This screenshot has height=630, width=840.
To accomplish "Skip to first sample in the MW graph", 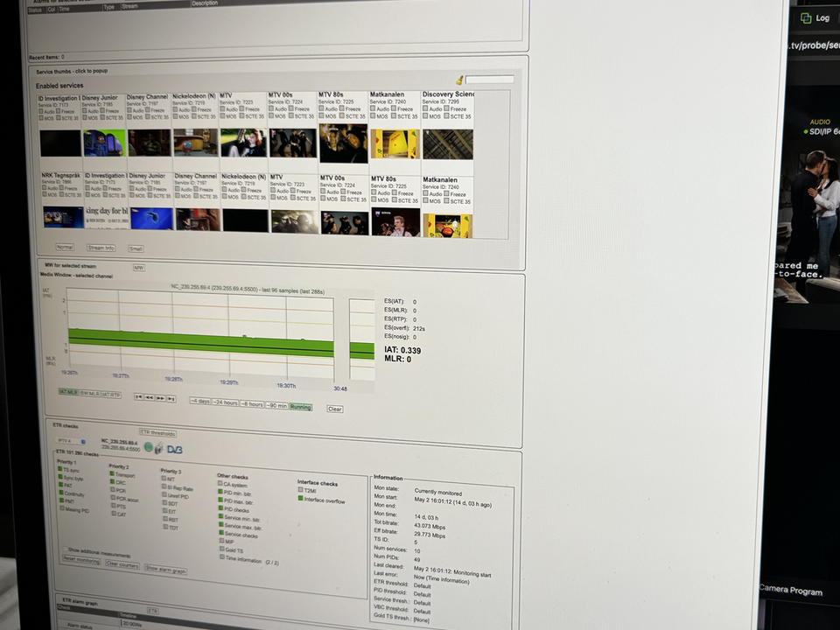I will [x=139, y=396].
